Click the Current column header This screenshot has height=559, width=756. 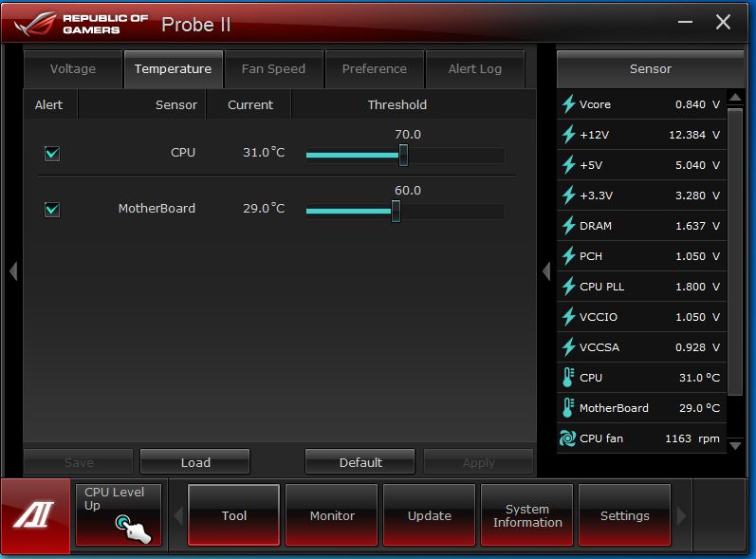pos(250,104)
